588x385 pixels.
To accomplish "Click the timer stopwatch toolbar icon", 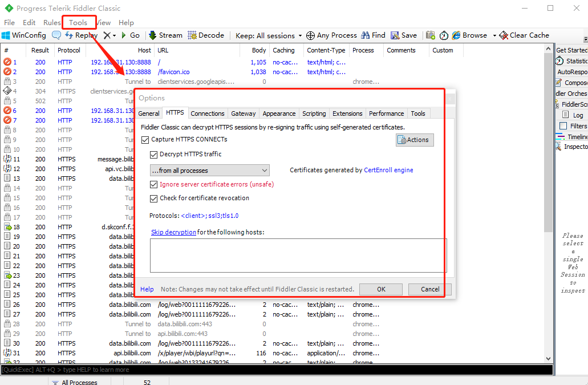I will coord(444,35).
